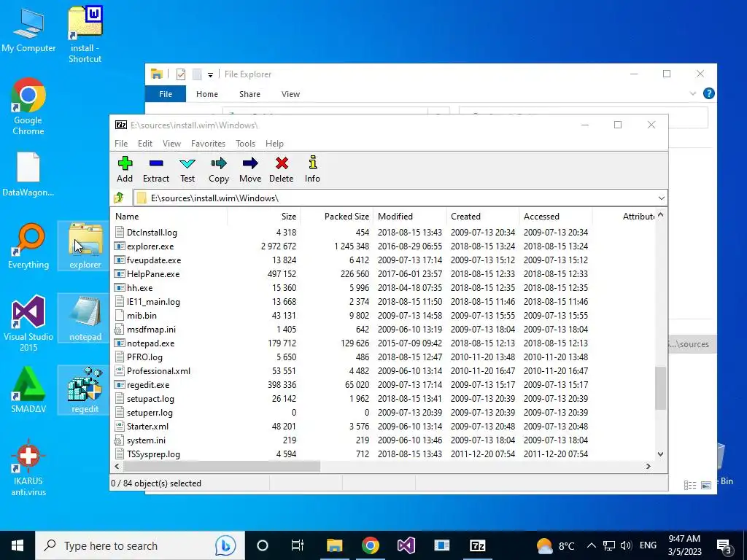Click the Extract toolbar icon
Screen dimensions: 747x560
coord(156,169)
